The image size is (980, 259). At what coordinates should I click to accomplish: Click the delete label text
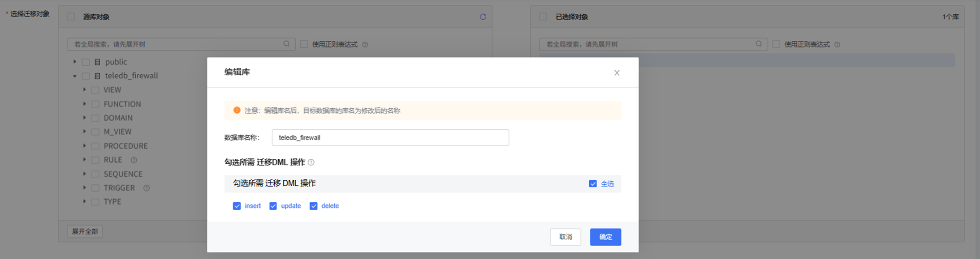[330, 206]
